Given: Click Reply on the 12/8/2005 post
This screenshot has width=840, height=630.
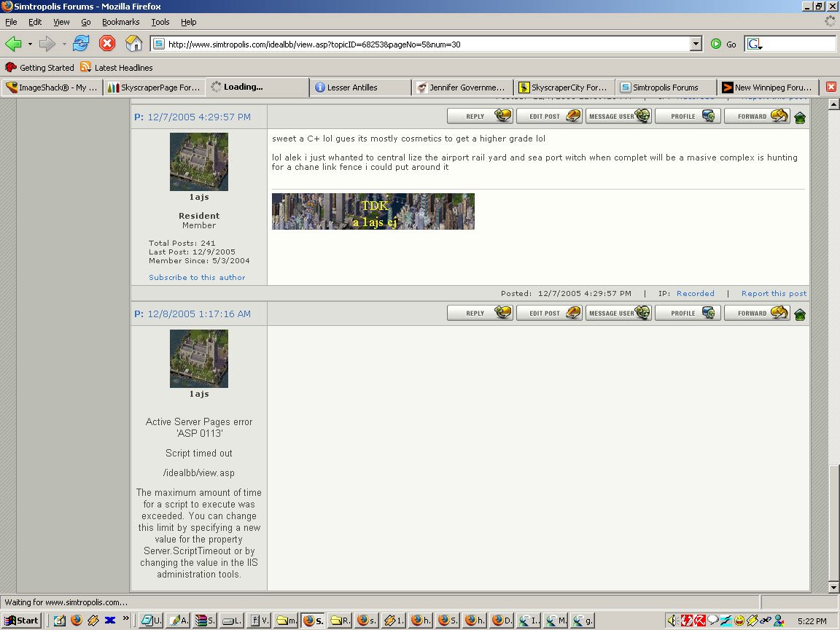Looking at the screenshot, I should click(480, 313).
